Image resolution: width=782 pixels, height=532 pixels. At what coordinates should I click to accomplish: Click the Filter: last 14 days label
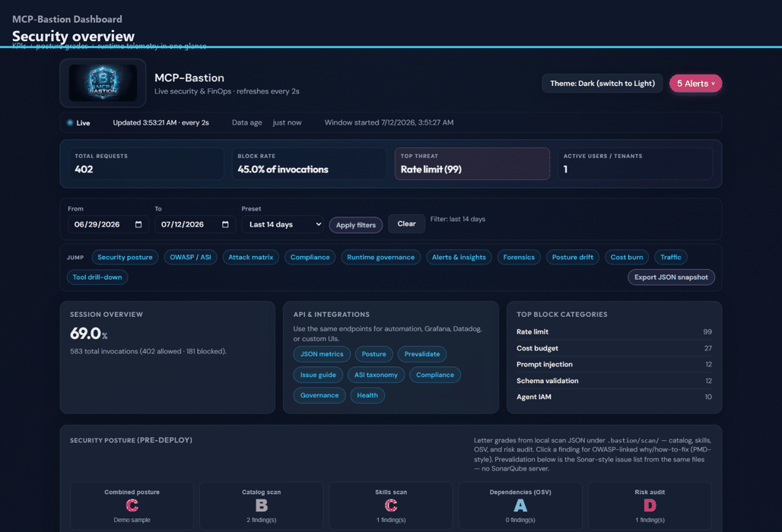pyautogui.click(x=458, y=219)
